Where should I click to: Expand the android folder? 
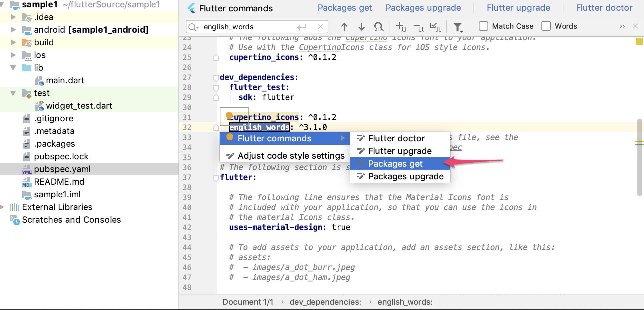(13, 30)
